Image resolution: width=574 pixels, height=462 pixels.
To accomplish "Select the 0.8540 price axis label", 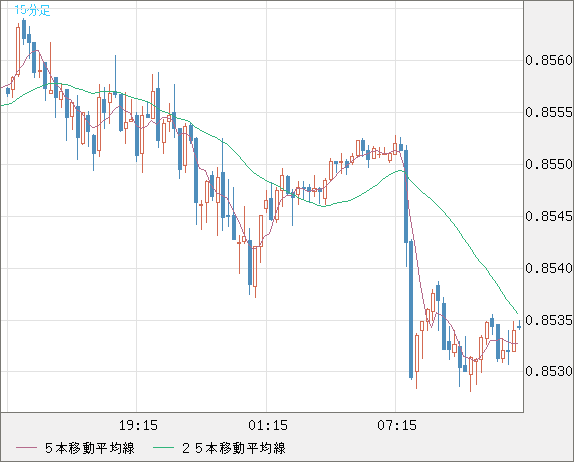I will pos(549,268).
